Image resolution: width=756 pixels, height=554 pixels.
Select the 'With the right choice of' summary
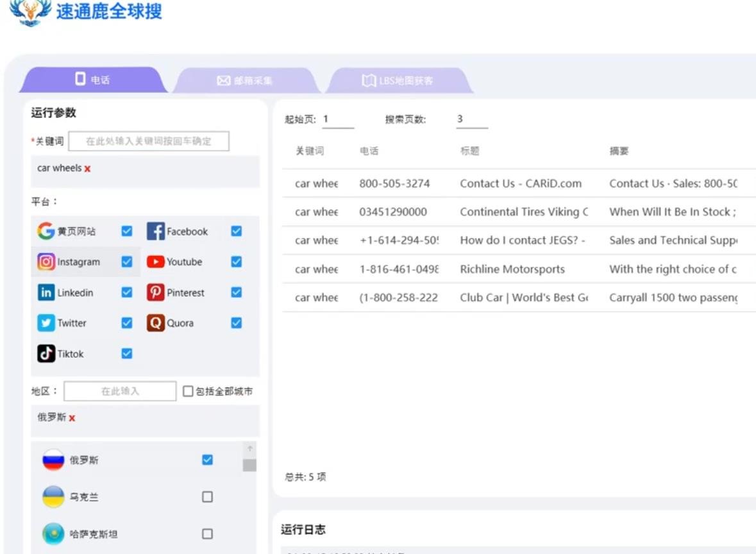pos(673,269)
